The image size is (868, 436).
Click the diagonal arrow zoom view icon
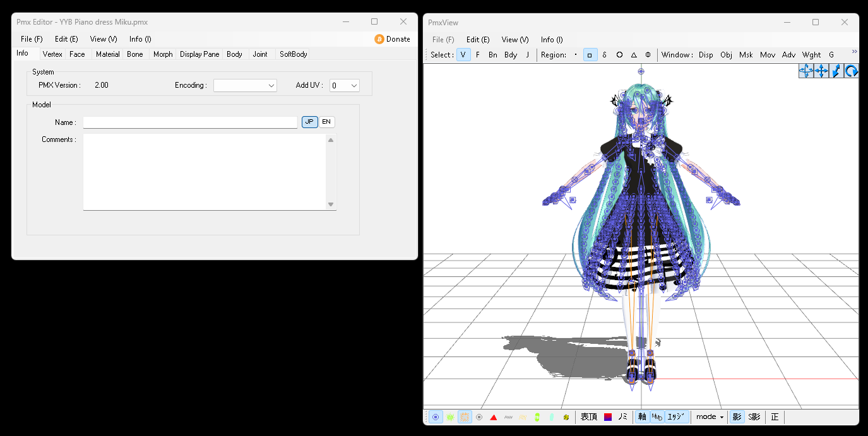click(836, 71)
